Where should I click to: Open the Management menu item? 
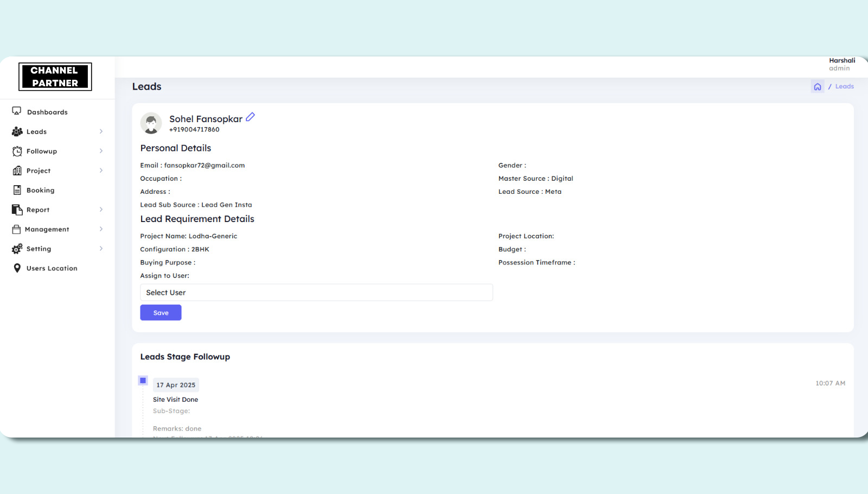[47, 230]
